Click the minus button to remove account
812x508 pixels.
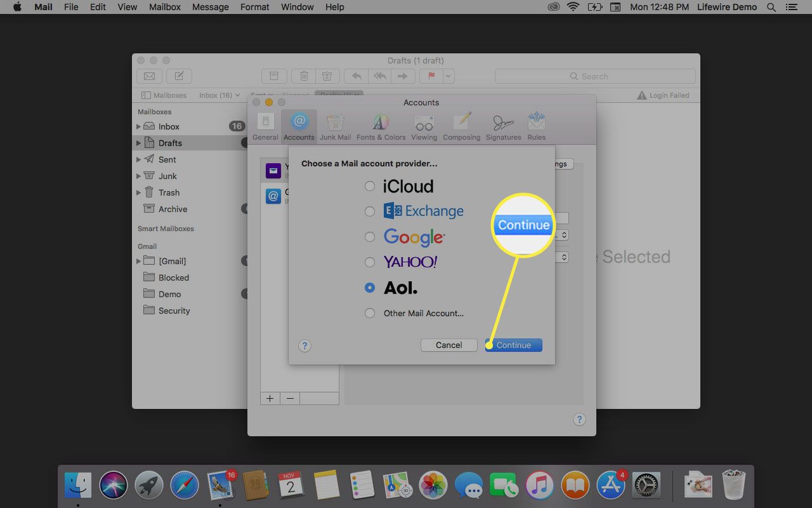pos(290,398)
